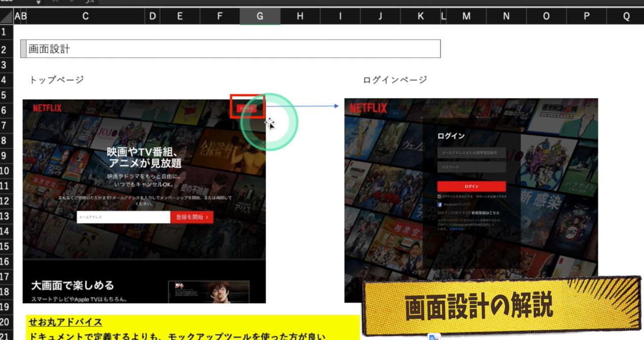
Task: Click the 新規登録はこちら link in login form
Action: [485, 212]
